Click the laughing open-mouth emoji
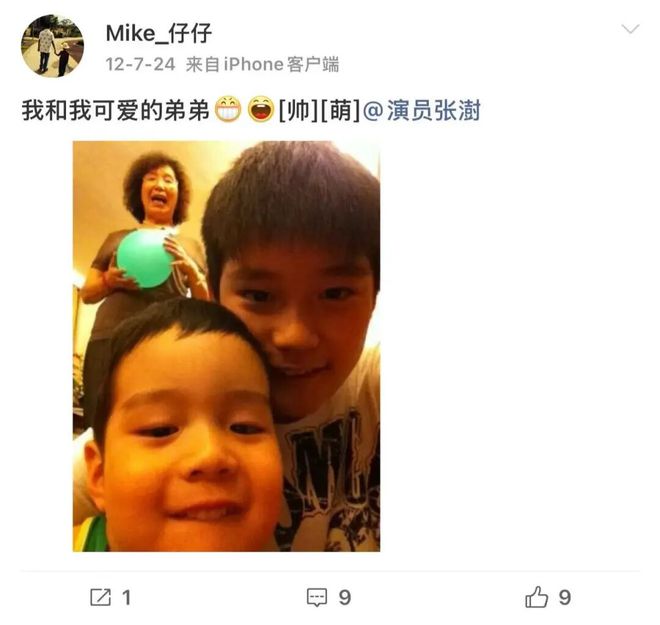Image resolution: width=660 pixels, height=625 pixels. [x=261, y=109]
